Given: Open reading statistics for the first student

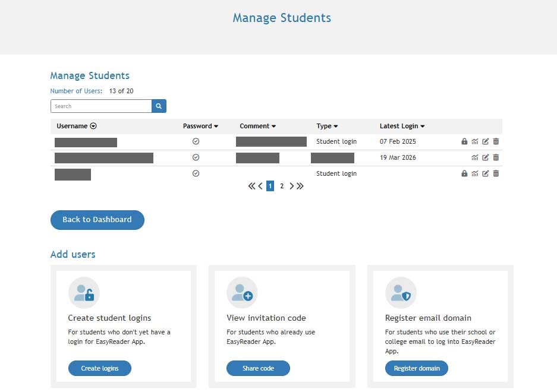Looking at the screenshot, I should coord(475,141).
